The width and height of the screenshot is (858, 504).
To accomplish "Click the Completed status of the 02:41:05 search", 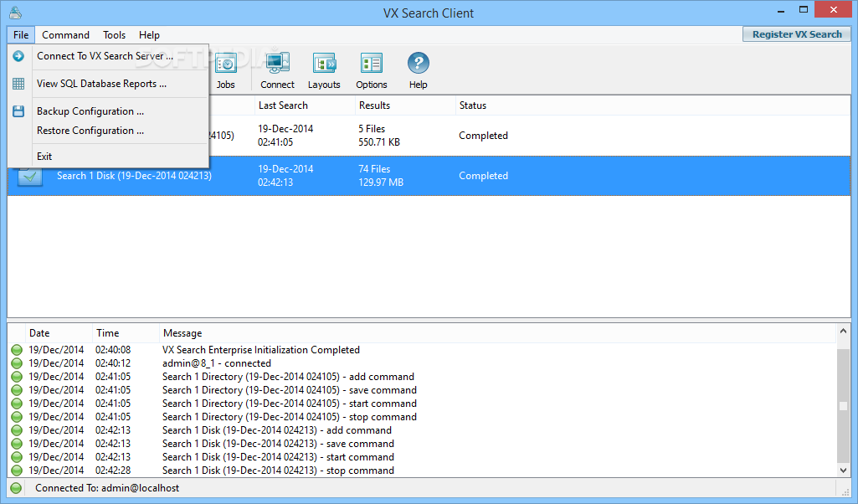I will point(483,136).
